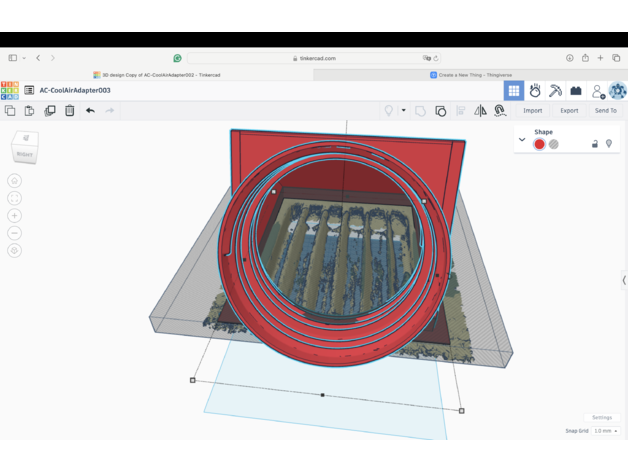Undo the last action
The width and height of the screenshot is (628, 472).
click(x=90, y=111)
